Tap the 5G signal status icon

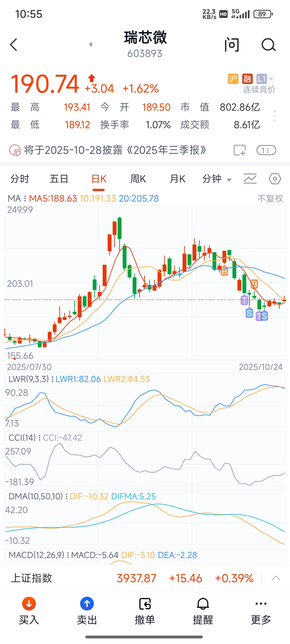click(241, 14)
